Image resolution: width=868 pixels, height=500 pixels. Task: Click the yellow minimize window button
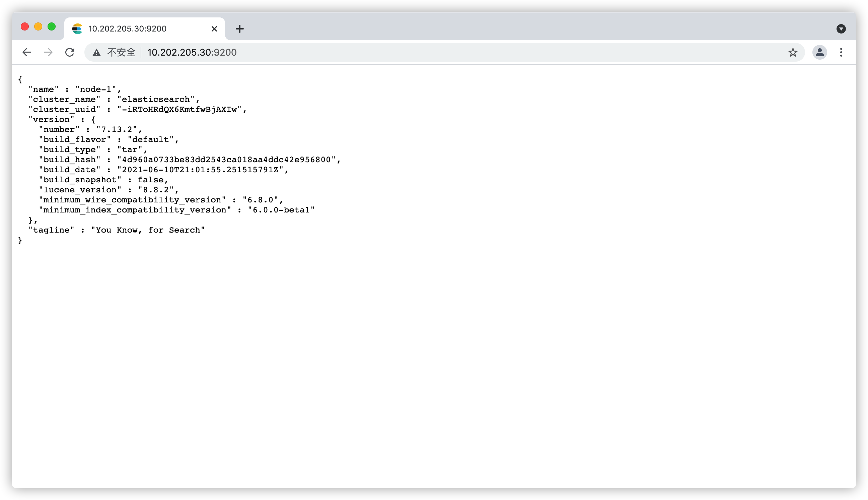38,27
